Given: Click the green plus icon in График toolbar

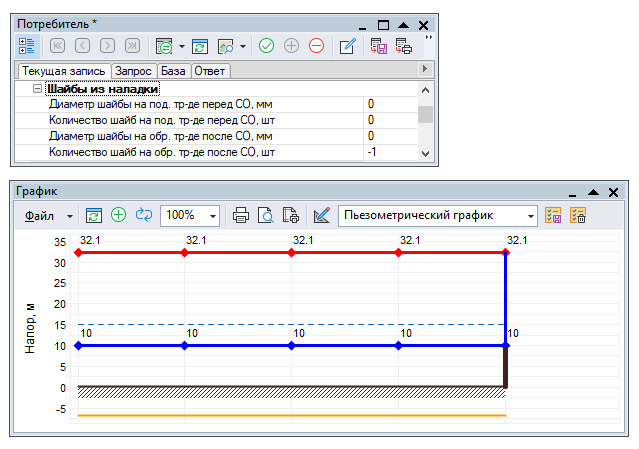Looking at the screenshot, I should tap(119, 215).
